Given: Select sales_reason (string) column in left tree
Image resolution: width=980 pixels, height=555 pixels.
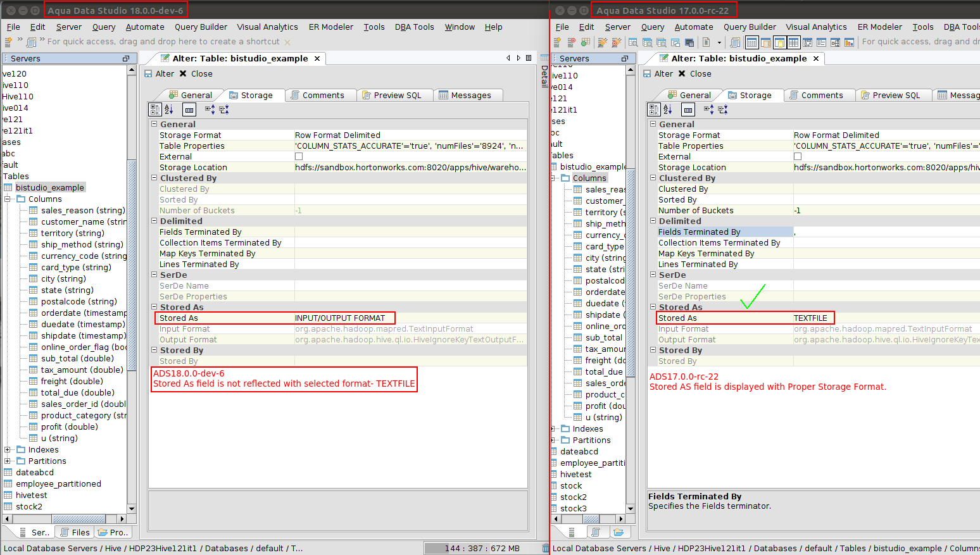Looking at the screenshot, I should point(83,211).
